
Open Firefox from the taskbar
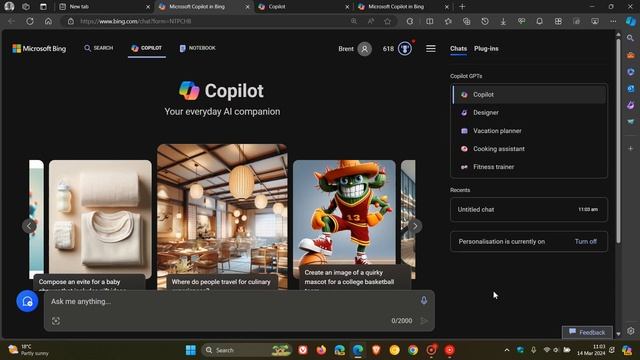[x=321, y=350]
